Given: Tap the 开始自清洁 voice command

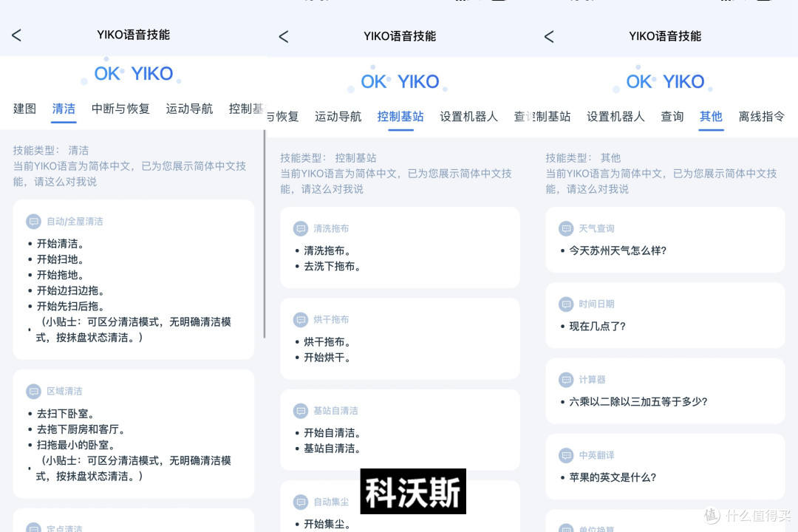Looking at the screenshot, I should (x=332, y=433).
